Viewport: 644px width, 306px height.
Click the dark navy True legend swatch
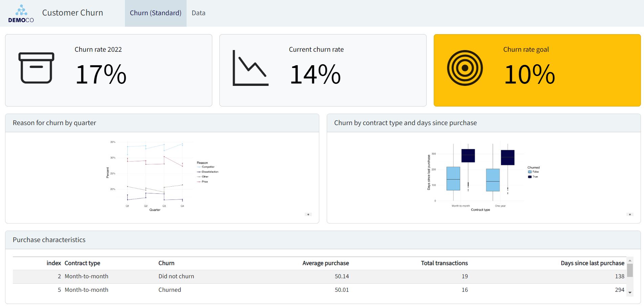point(530,176)
